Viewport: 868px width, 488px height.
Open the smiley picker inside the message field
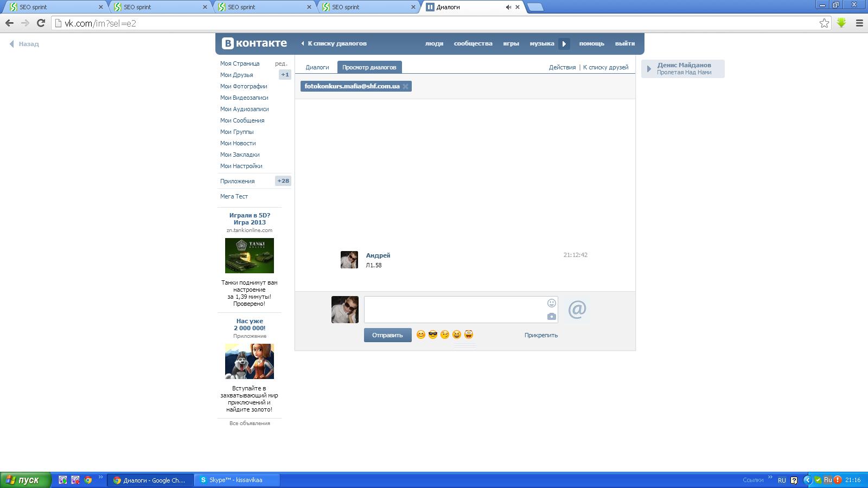[552, 303]
